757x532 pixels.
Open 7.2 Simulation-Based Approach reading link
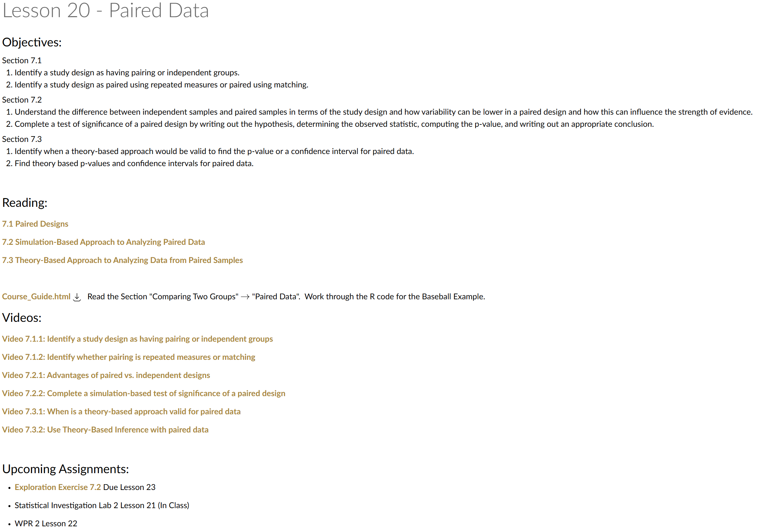click(x=104, y=242)
